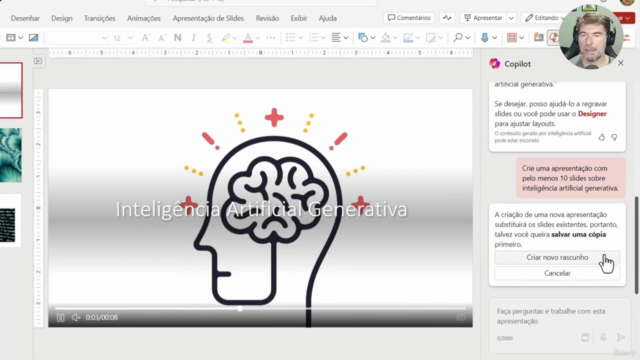Click the slide title Inteligência Artificial Generativa
This screenshot has width=640, height=360.
(x=261, y=210)
